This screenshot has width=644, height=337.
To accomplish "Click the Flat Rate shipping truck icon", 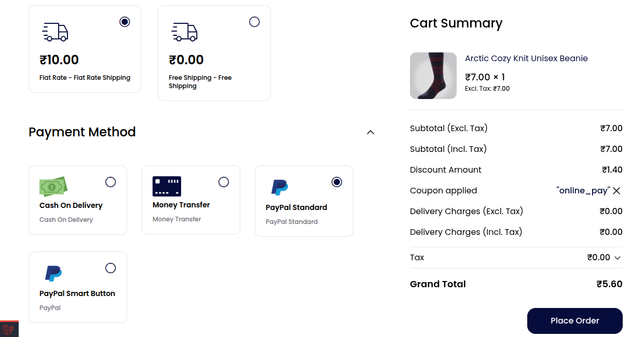I will 55,32.
